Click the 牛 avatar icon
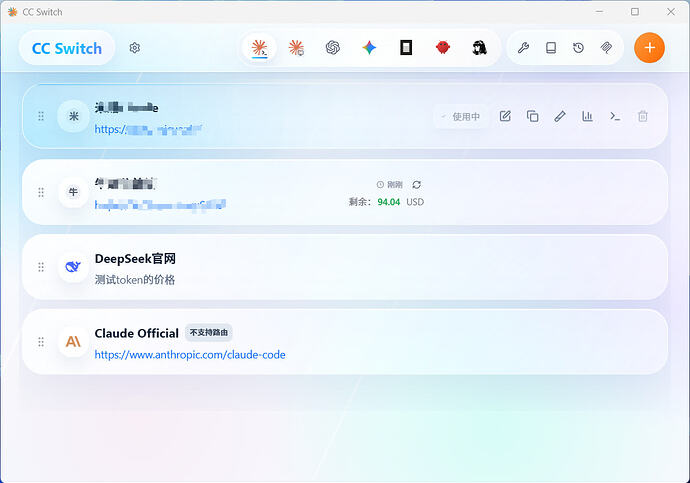Screen dimensions: 690x483 [73, 192]
